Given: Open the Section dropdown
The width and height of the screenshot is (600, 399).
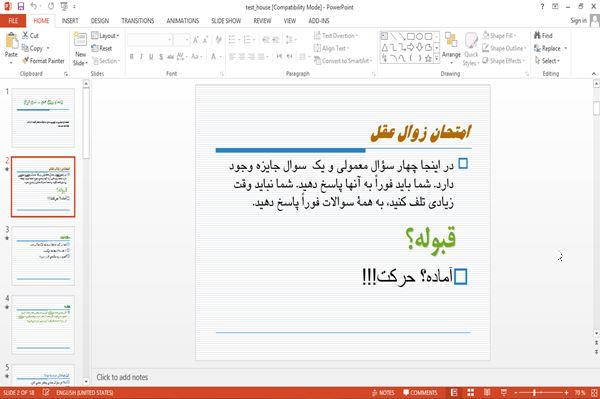Looking at the screenshot, I should [106, 61].
